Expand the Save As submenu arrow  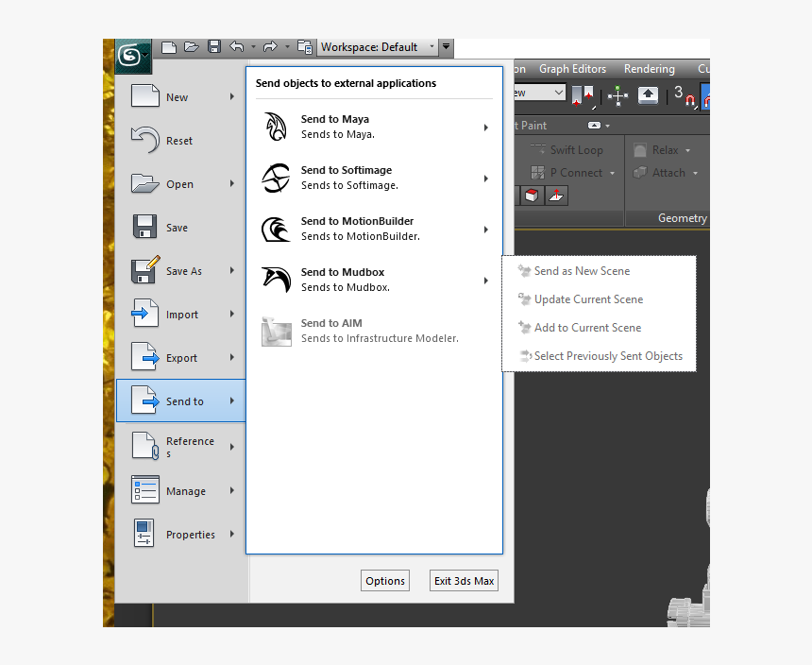click(x=232, y=270)
